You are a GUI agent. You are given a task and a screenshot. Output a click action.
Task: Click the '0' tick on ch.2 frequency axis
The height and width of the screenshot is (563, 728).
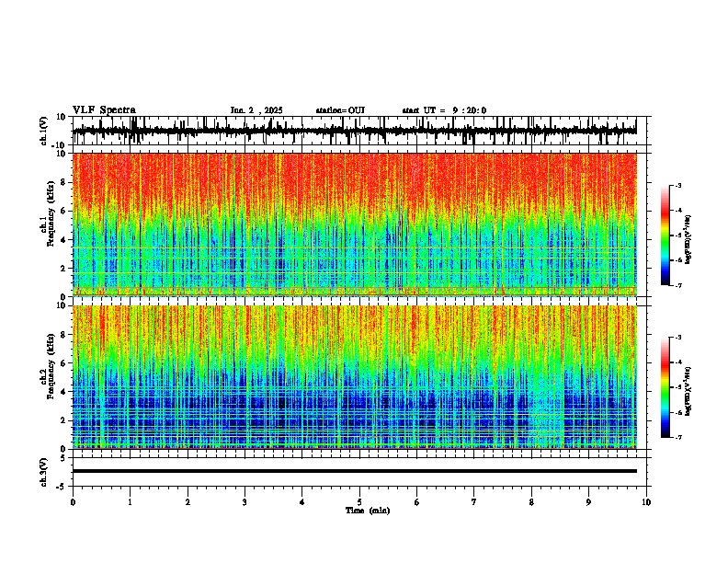point(63,449)
